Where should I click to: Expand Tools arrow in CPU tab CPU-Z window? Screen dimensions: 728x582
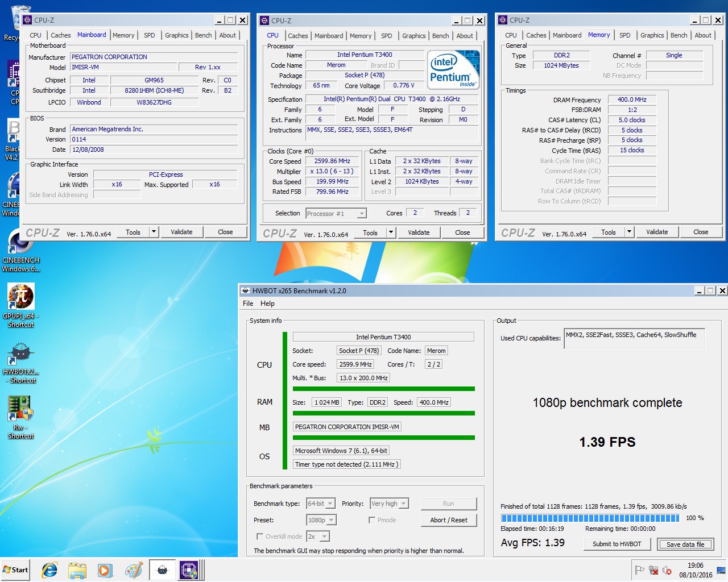pyautogui.click(x=391, y=232)
